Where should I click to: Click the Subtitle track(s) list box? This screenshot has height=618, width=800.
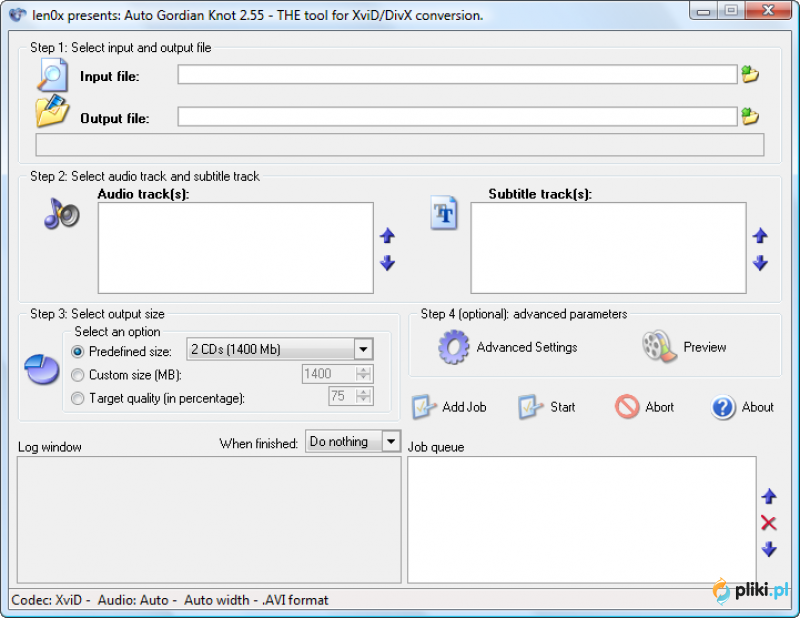point(608,248)
